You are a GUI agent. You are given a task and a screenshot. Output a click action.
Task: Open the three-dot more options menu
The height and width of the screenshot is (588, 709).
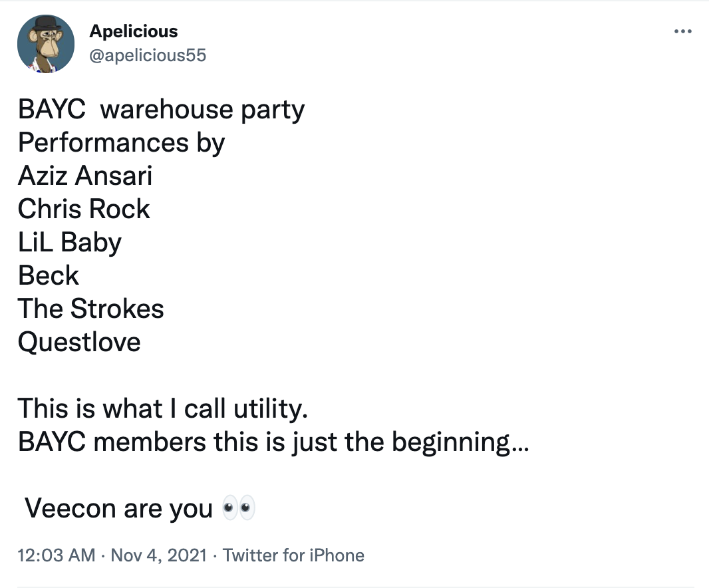pos(682,32)
